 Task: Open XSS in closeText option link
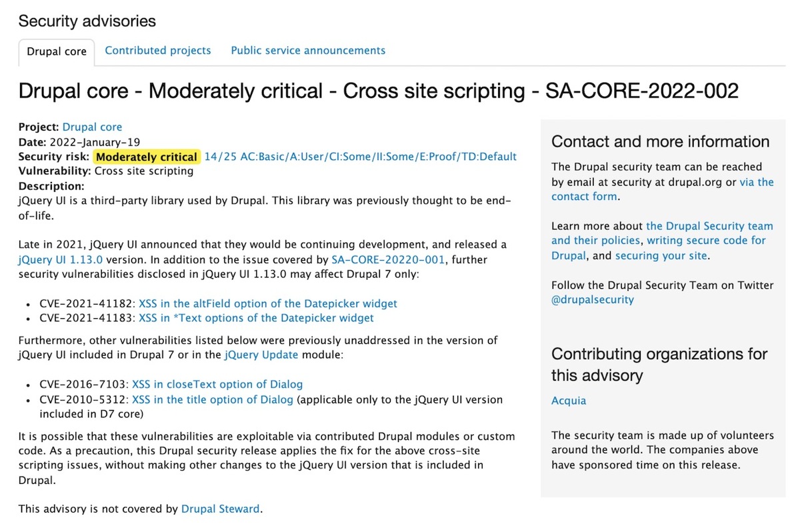[217, 384]
